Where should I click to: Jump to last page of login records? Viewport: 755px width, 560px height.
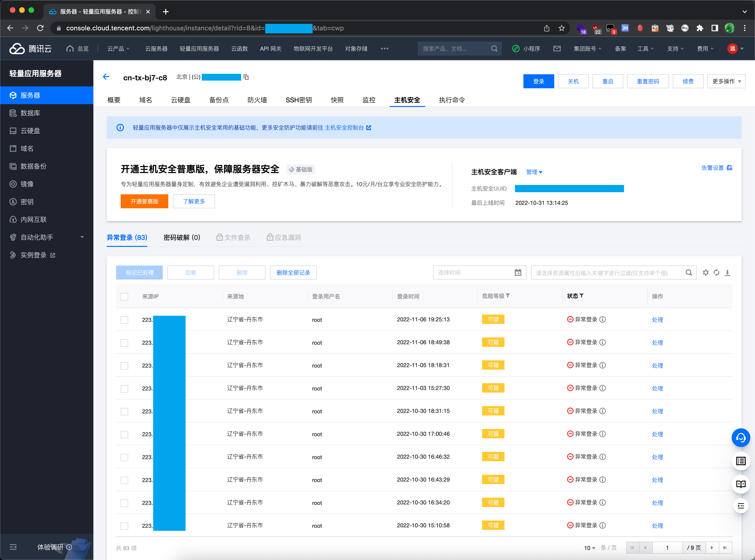point(725,547)
